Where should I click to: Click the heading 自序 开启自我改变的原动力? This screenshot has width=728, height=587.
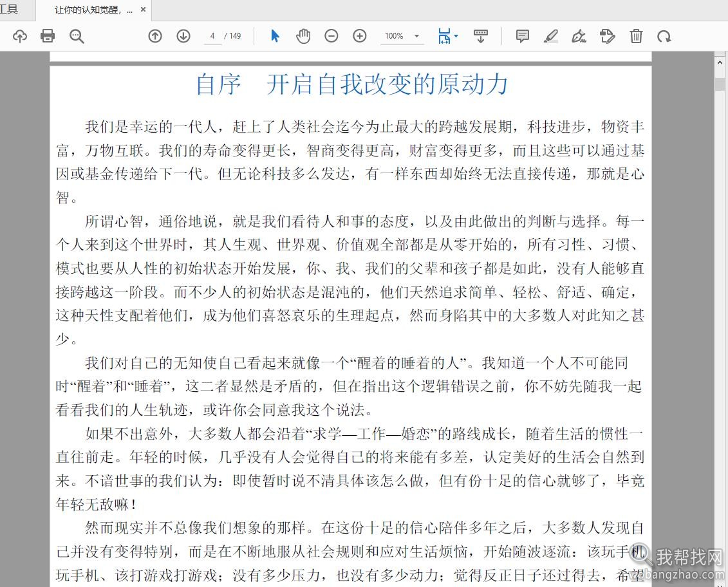[351, 84]
